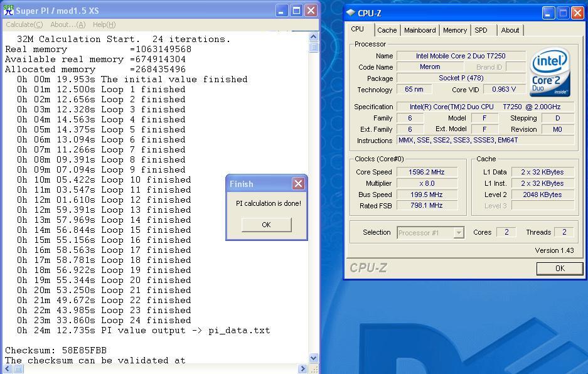Click the Version 1.43 label
Image resolution: width=588 pixels, height=374 pixels.
554,250
